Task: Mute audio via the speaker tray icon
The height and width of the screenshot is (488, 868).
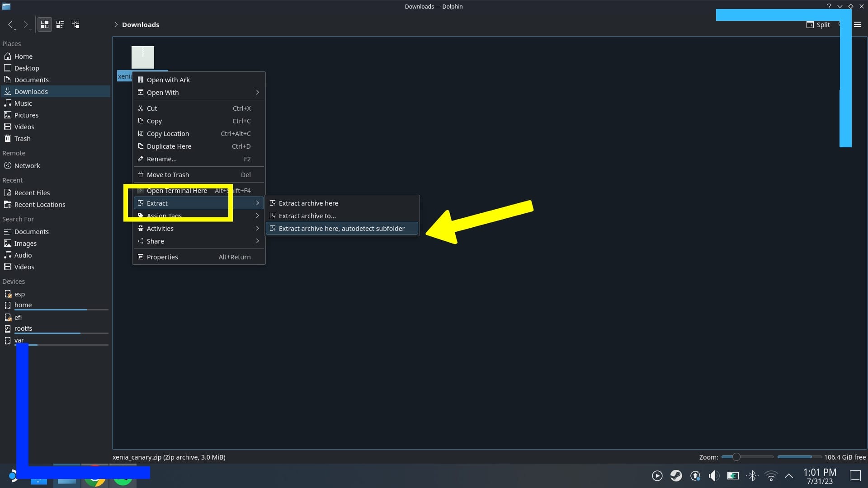Action: tap(713, 476)
